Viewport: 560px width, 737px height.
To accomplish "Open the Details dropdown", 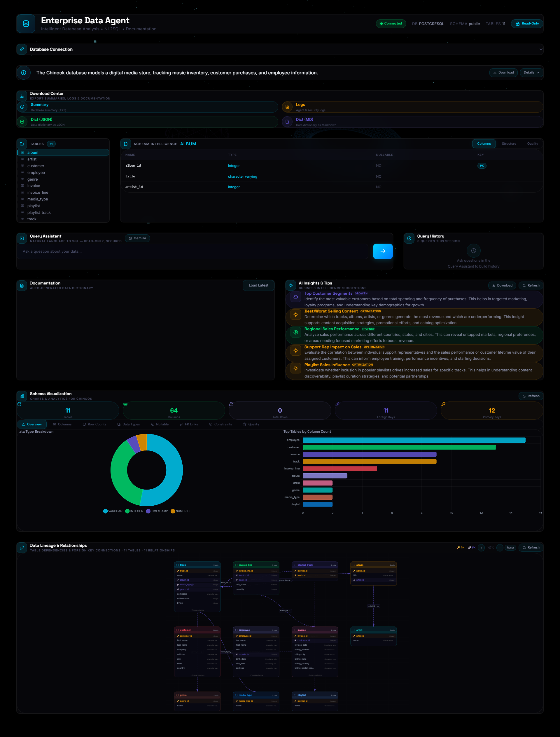I will point(531,72).
